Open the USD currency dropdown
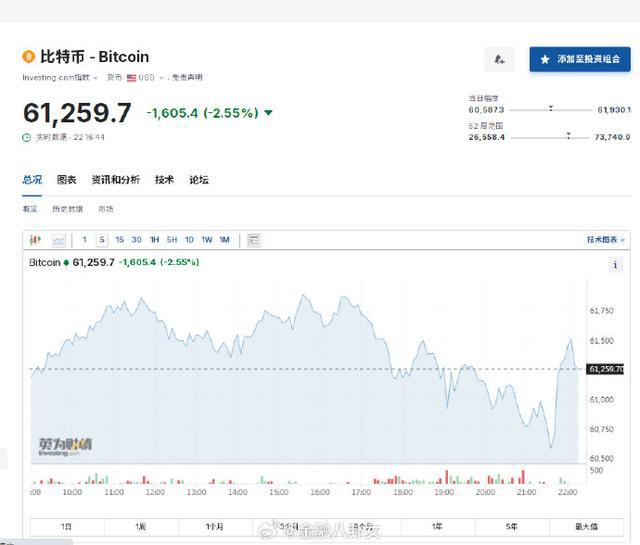 coord(145,78)
